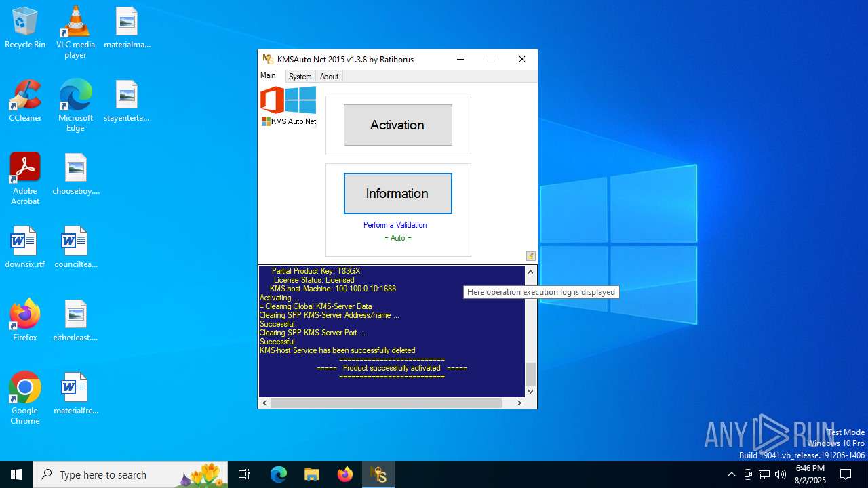The width and height of the screenshot is (868, 488).
Task: Select the materialma... image file on desktop
Action: coord(127,28)
